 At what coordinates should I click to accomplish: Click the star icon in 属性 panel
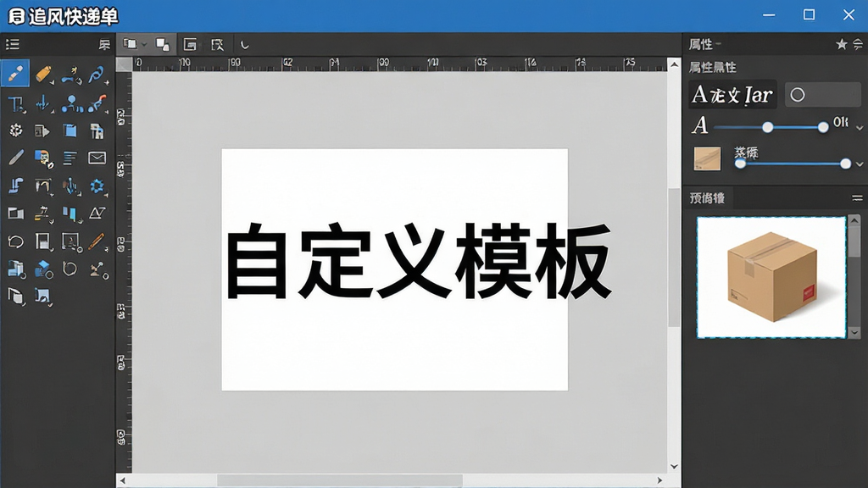(842, 44)
